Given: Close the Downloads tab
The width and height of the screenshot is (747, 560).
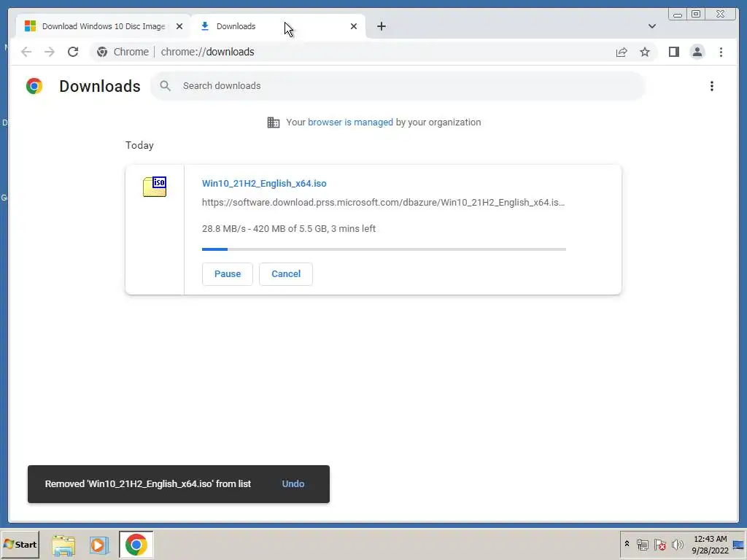Looking at the screenshot, I should (354, 26).
